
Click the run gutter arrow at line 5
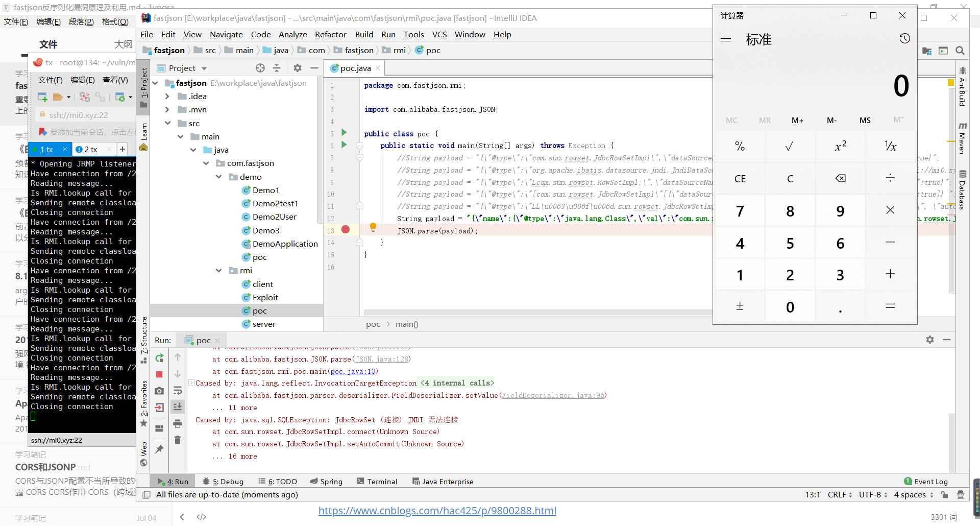(x=344, y=133)
